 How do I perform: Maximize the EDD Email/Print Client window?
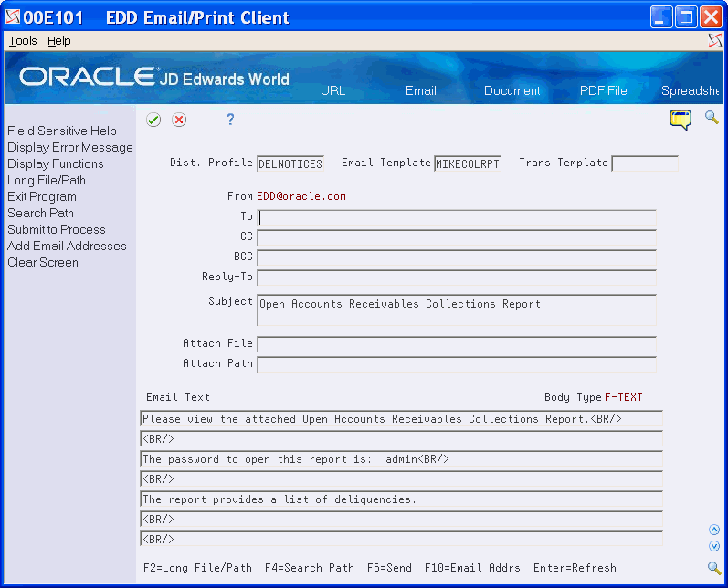point(686,17)
